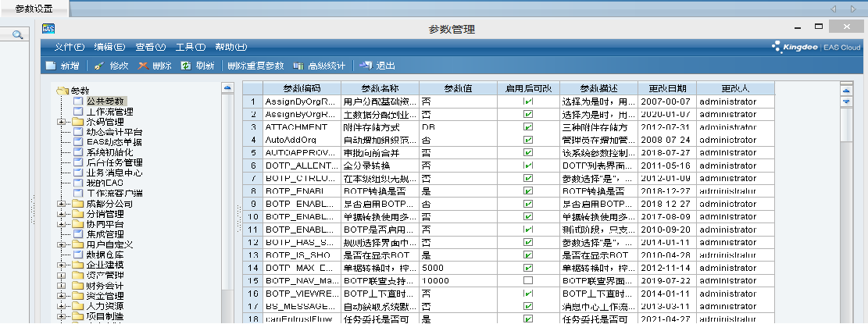Expand the 编码管理 tree node
Screen dimensions: 868x324
click(62, 122)
